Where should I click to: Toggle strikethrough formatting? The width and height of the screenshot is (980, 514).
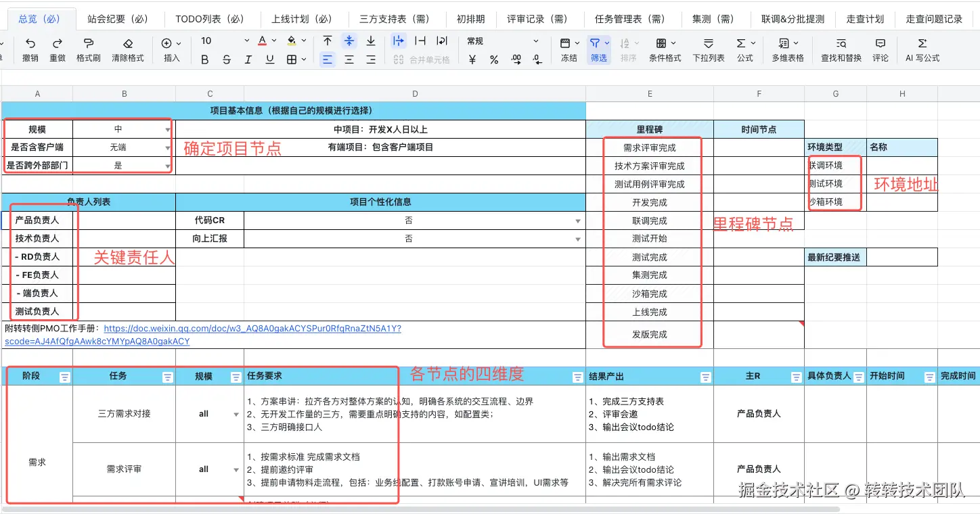tap(227, 60)
